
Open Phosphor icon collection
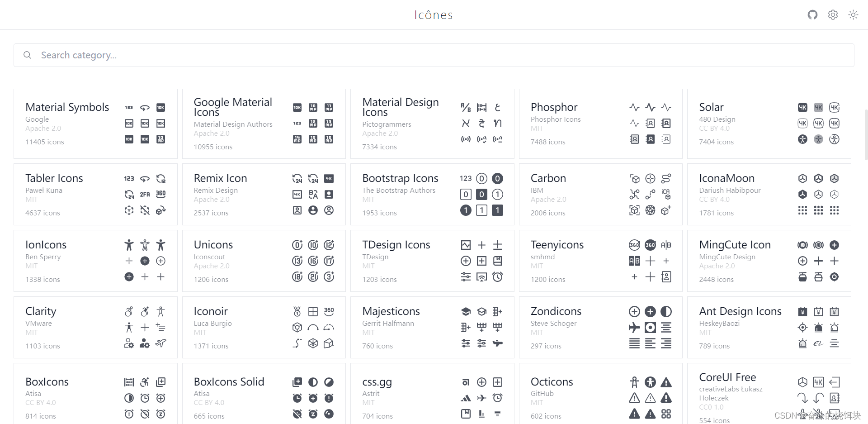click(601, 124)
